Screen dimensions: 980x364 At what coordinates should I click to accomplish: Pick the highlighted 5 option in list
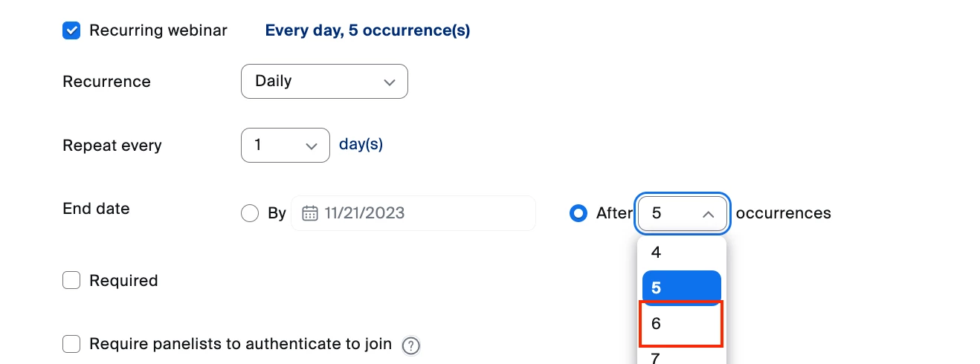(x=681, y=288)
